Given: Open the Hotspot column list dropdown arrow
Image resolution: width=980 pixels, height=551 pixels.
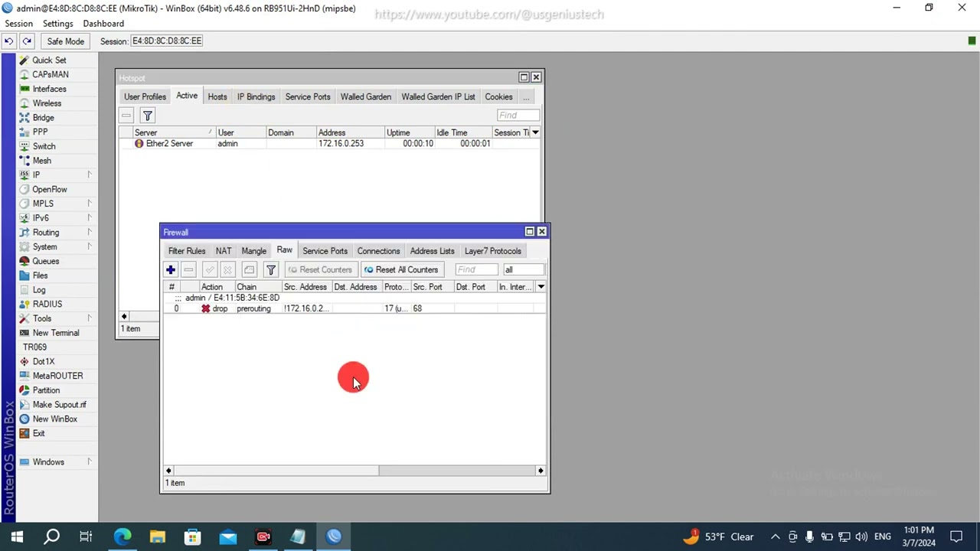Looking at the screenshot, I should coord(535,132).
